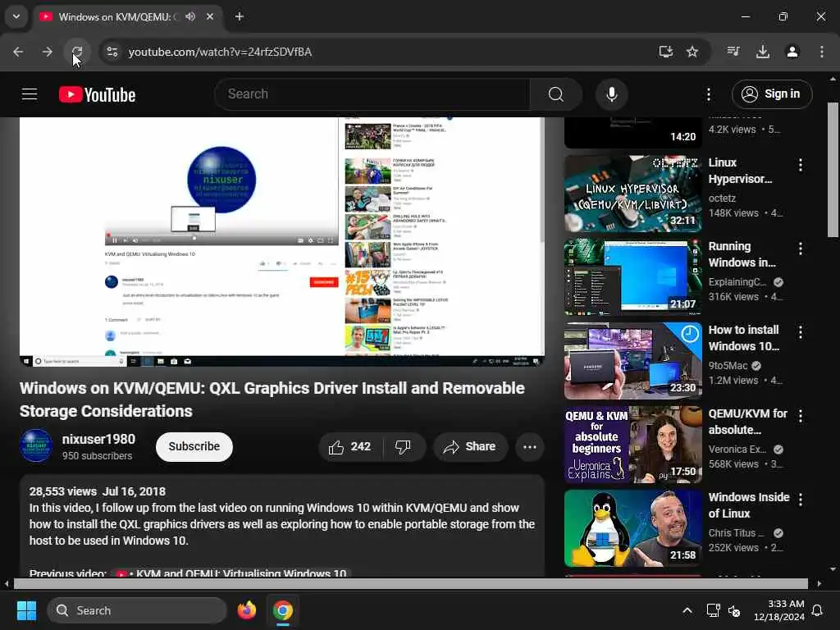Mute the tab via speaker icon
The width and height of the screenshot is (840, 630).
pyautogui.click(x=190, y=16)
